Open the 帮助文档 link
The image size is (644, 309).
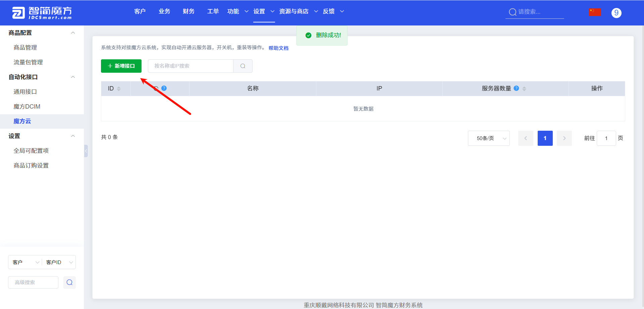278,48
